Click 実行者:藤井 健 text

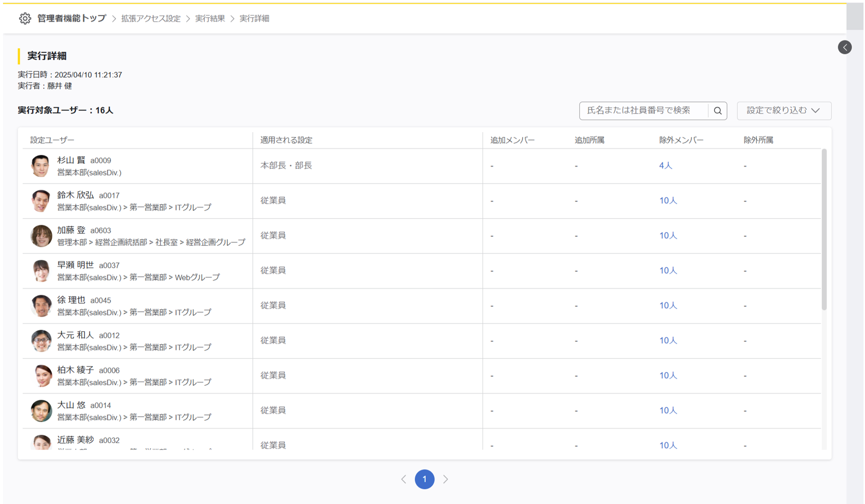(45, 86)
